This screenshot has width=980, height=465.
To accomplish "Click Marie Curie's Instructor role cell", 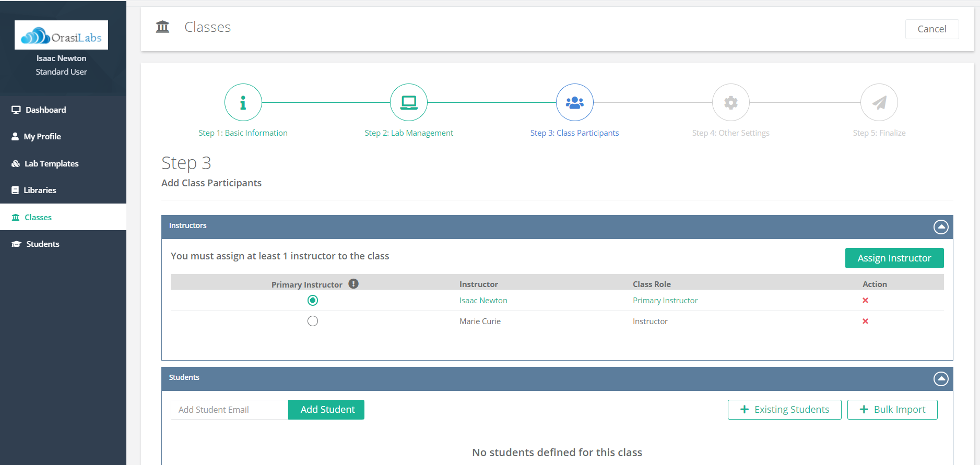I will click(x=650, y=321).
